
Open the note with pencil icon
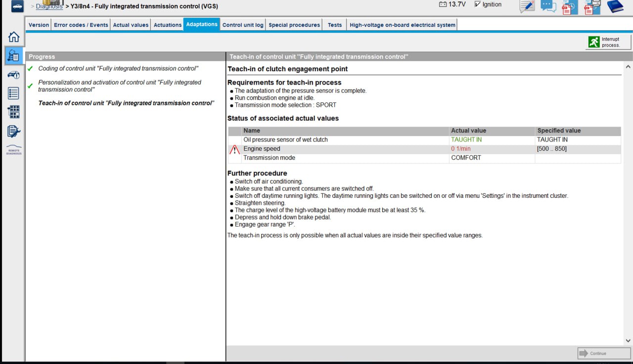click(527, 6)
